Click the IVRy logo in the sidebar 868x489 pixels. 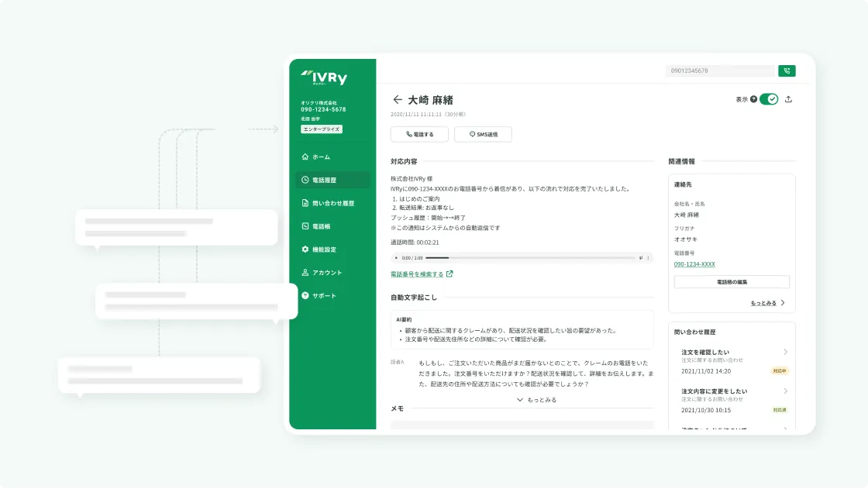click(324, 77)
